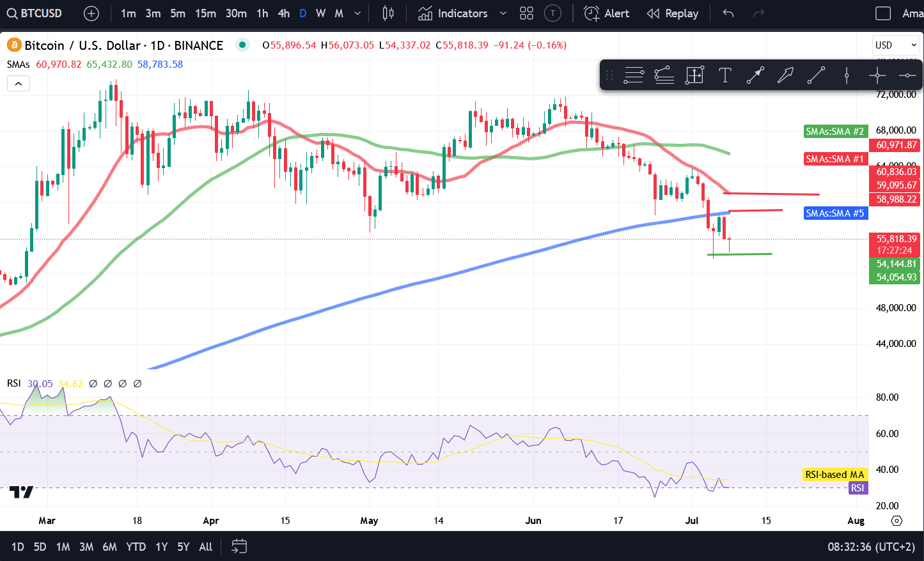The width and height of the screenshot is (924, 561).
Task: Switch to the 4h interval
Action: (x=284, y=13)
